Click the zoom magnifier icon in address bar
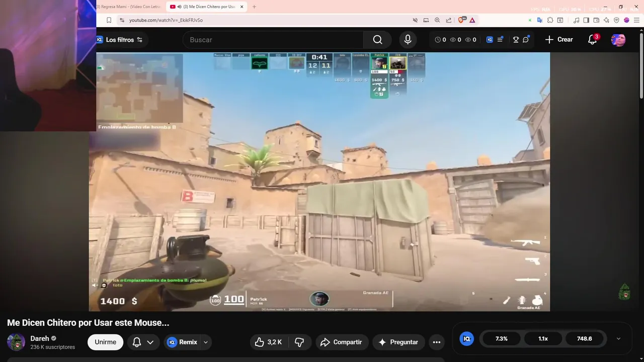 point(437,20)
